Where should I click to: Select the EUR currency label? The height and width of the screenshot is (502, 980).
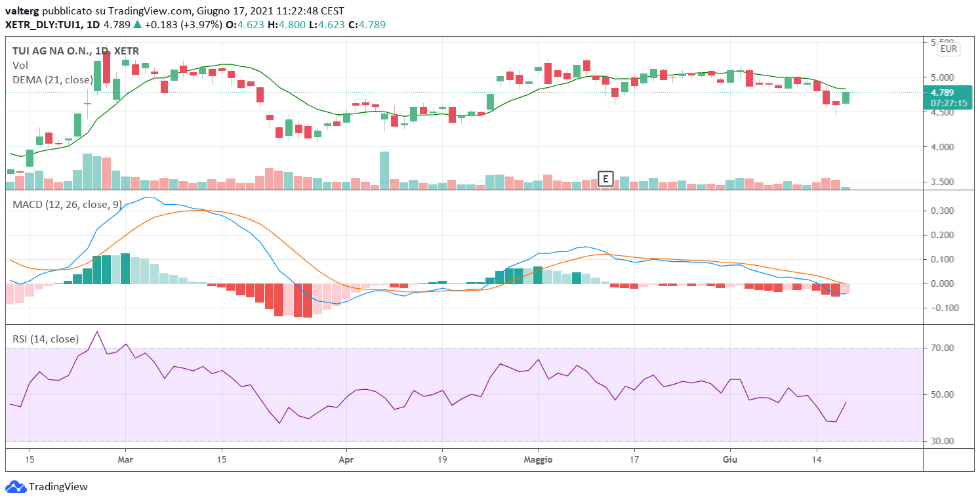[949, 49]
